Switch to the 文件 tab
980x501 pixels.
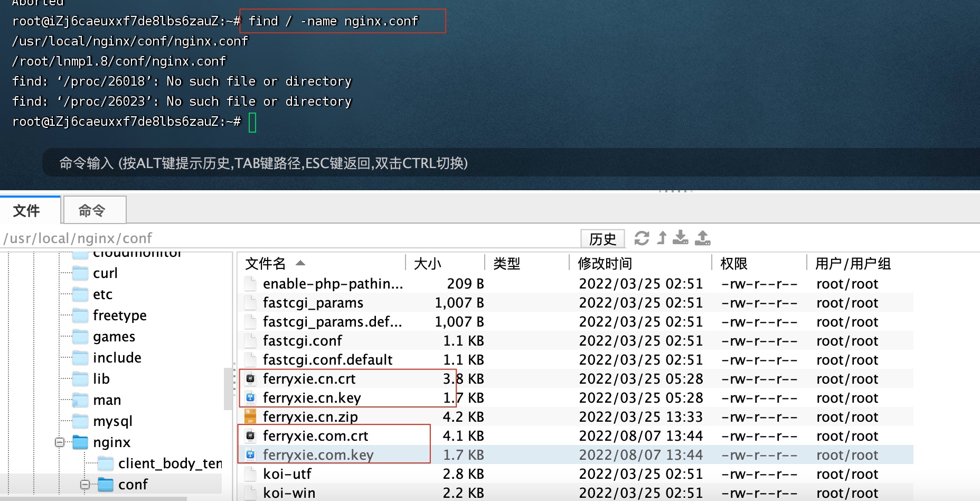tap(27, 210)
